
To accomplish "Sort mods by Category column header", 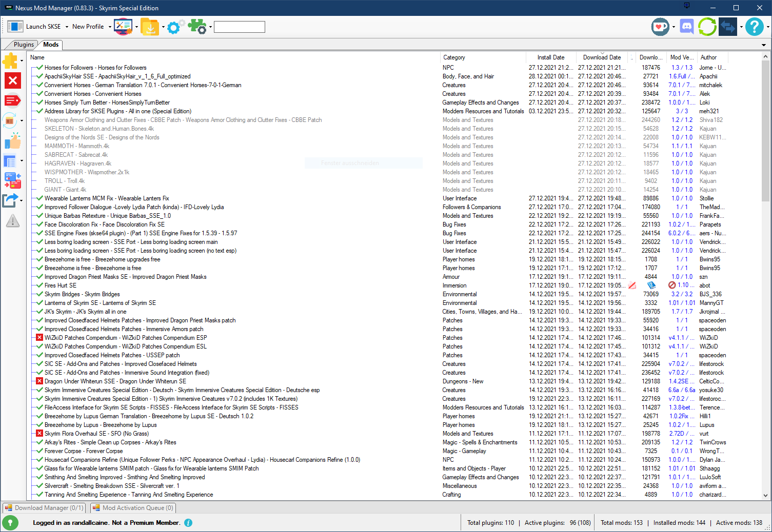I will 454,57.
